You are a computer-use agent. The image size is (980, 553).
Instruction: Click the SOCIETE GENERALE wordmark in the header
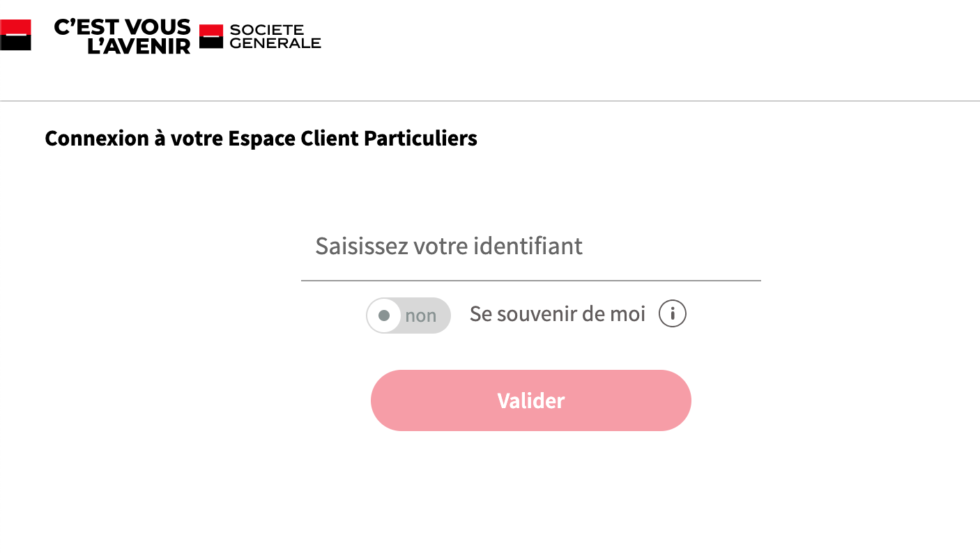(x=275, y=36)
